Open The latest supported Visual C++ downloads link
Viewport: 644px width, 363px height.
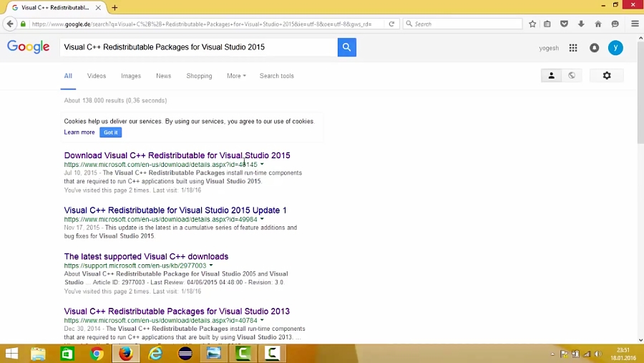click(x=146, y=256)
